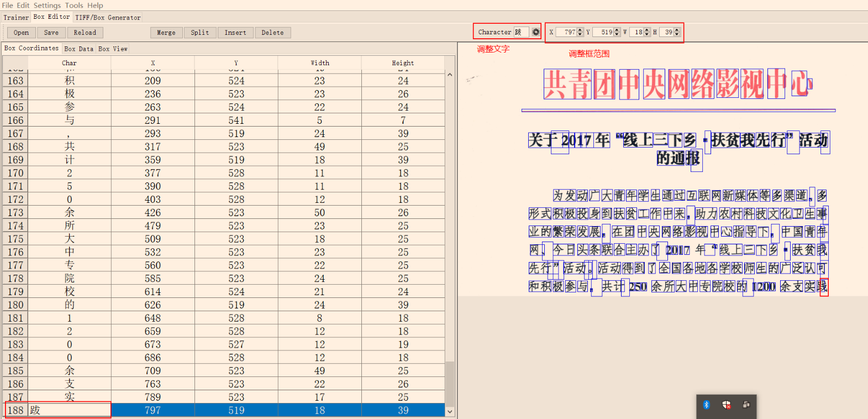Click the Y value field showing 519

[603, 32]
